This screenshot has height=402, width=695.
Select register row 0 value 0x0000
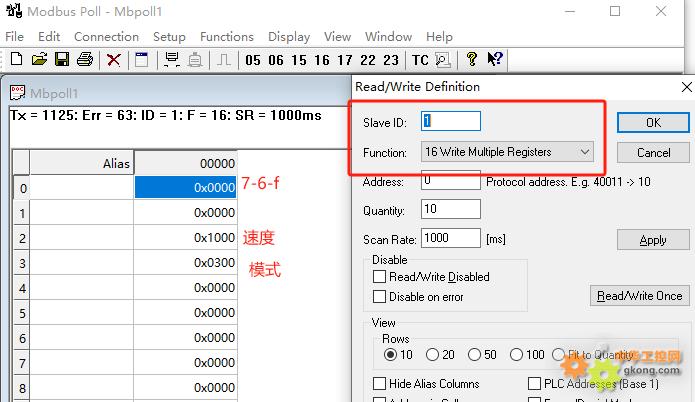point(186,187)
